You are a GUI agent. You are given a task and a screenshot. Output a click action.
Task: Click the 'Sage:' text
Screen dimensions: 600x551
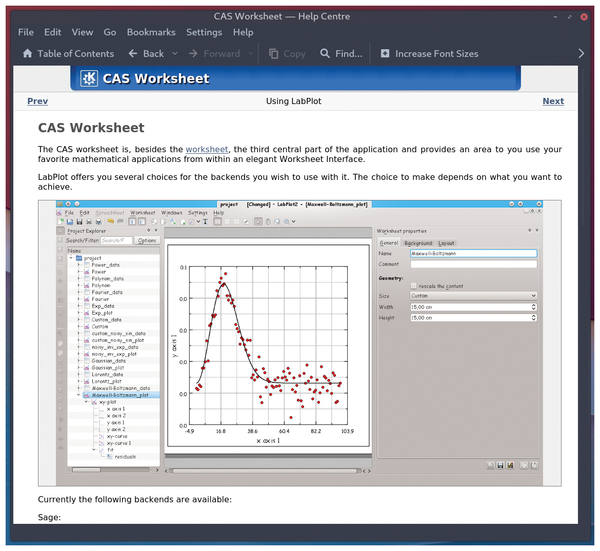[49, 517]
